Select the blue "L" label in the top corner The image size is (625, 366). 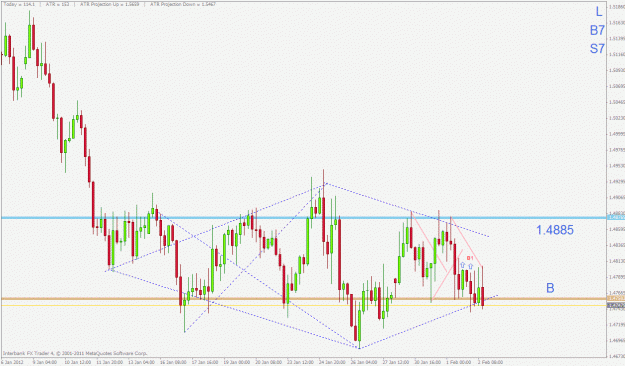(x=599, y=12)
